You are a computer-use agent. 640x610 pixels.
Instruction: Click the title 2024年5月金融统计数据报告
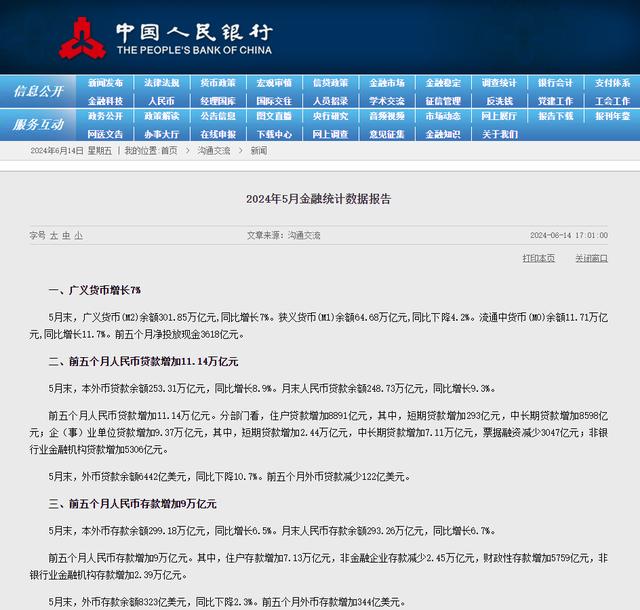click(x=318, y=199)
